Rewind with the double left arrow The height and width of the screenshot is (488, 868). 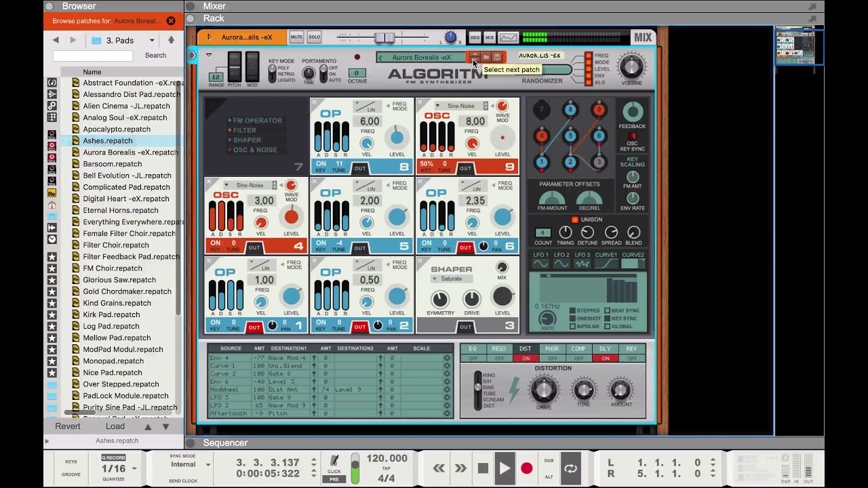click(439, 468)
